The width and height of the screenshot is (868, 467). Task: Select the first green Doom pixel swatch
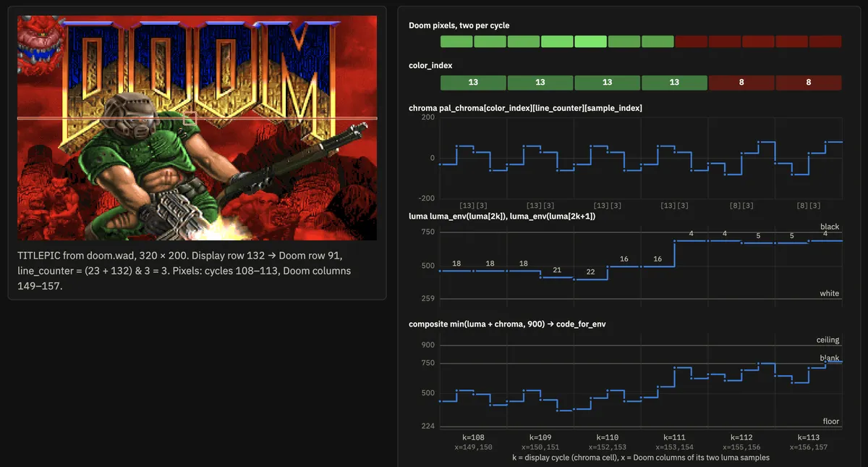(456, 42)
